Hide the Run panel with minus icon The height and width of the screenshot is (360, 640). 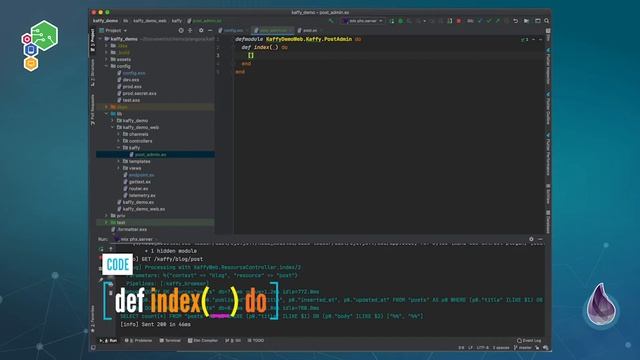[540, 239]
